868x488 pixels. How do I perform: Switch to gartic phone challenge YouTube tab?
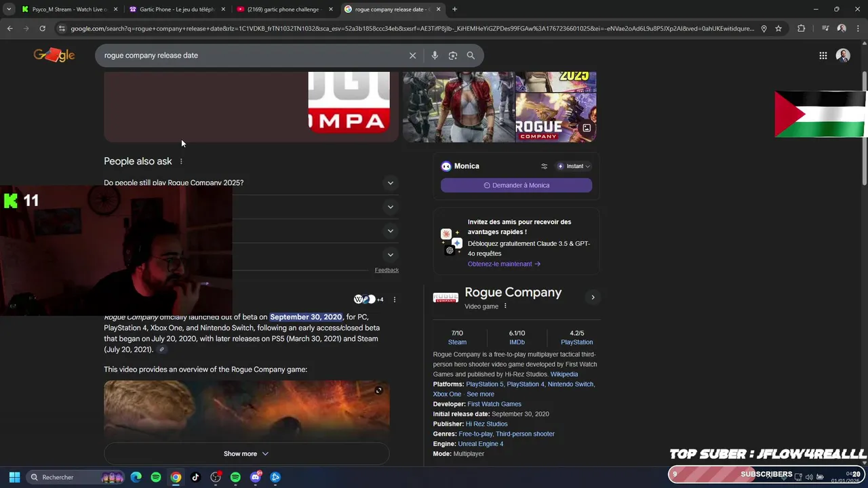point(283,9)
